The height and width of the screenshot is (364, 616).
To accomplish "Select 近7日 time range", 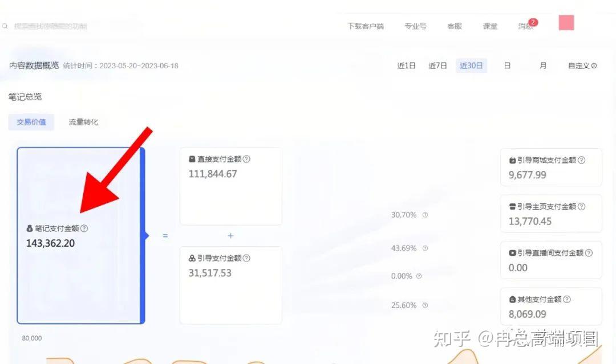I will [x=437, y=66].
